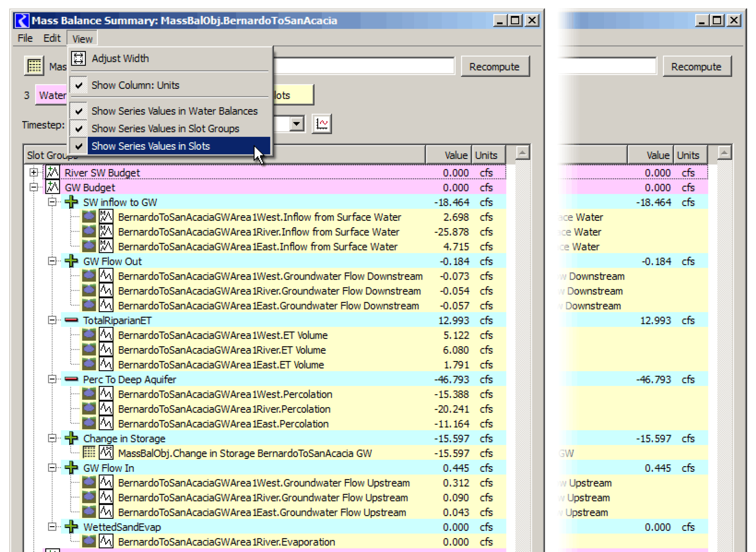Click green plus icon beside SW inflow to GW
Viewport: 756px width, 552px height.
click(71, 202)
